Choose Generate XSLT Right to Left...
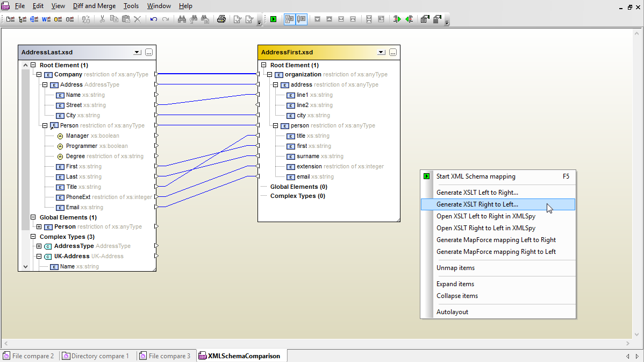Screen dimensions: 644x362 (x=498, y=204)
